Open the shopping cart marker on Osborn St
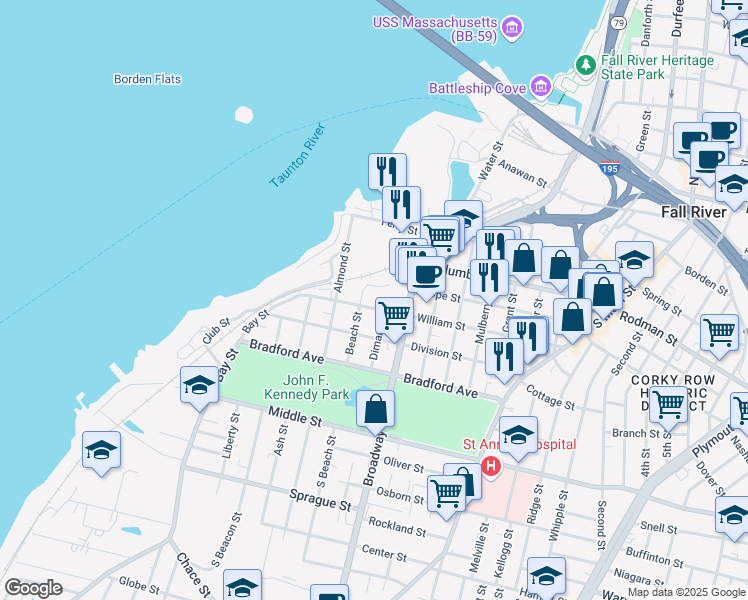The height and width of the screenshot is (600, 748). pyautogui.click(x=447, y=497)
